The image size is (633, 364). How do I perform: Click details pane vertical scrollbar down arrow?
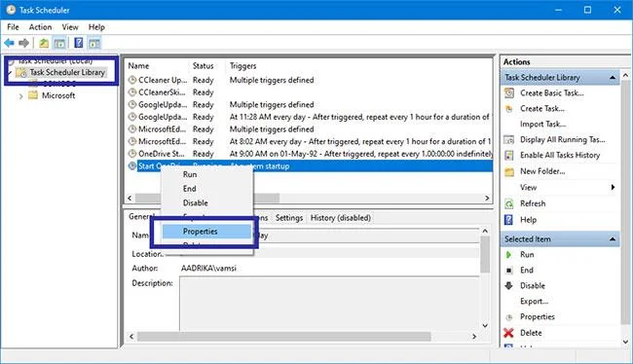coord(485,325)
